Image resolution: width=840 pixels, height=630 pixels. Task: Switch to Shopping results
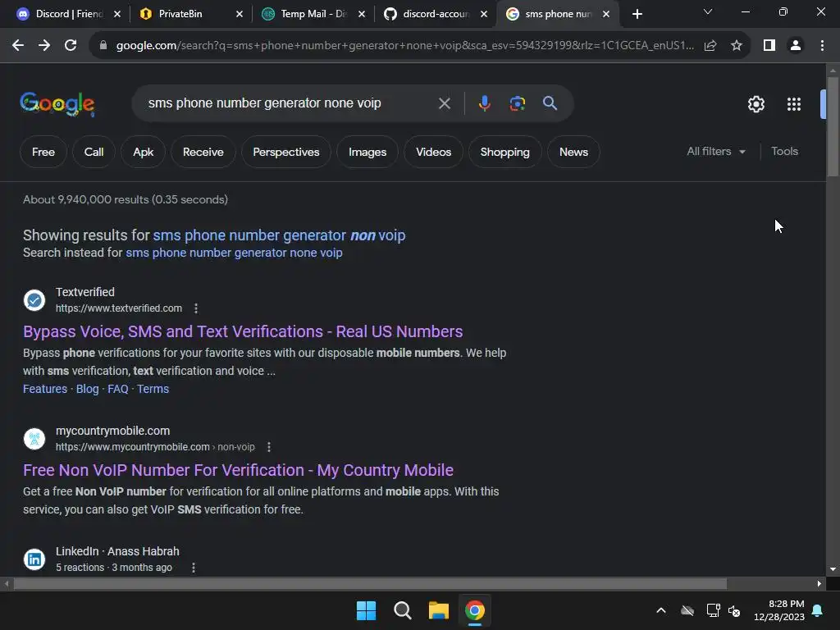pos(504,152)
